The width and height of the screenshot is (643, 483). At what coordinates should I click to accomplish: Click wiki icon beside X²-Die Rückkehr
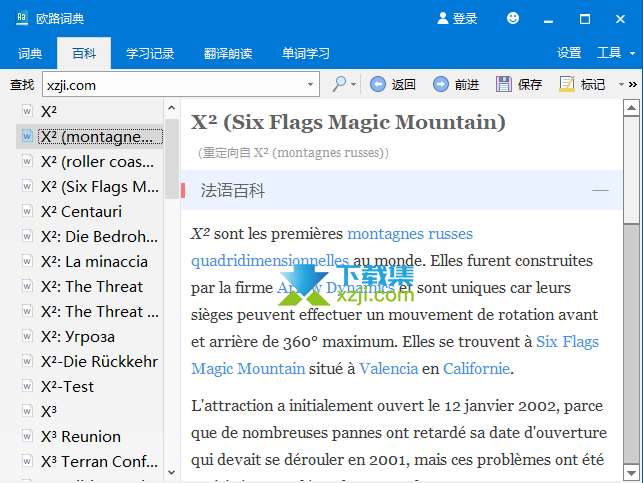[27, 361]
